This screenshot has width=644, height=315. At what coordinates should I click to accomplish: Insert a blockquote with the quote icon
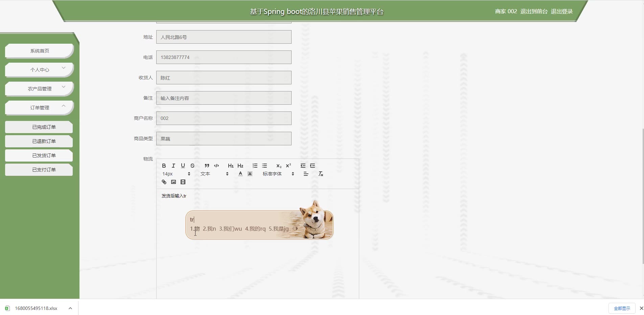pyautogui.click(x=207, y=166)
